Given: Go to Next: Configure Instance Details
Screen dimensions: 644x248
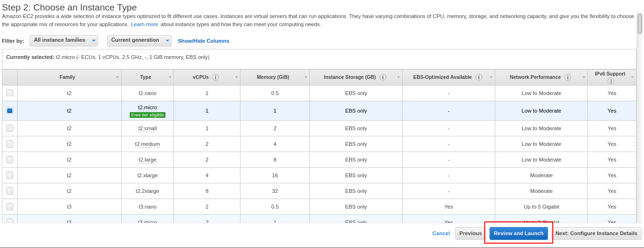Looking at the screenshot, I should tap(596, 233).
